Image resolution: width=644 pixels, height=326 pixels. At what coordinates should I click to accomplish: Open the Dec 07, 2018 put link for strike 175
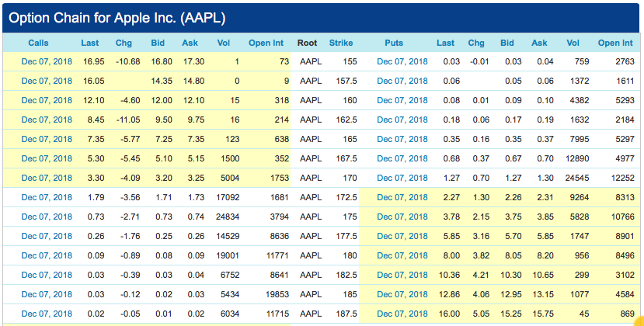pyautogui.click(x=402, y=217)
